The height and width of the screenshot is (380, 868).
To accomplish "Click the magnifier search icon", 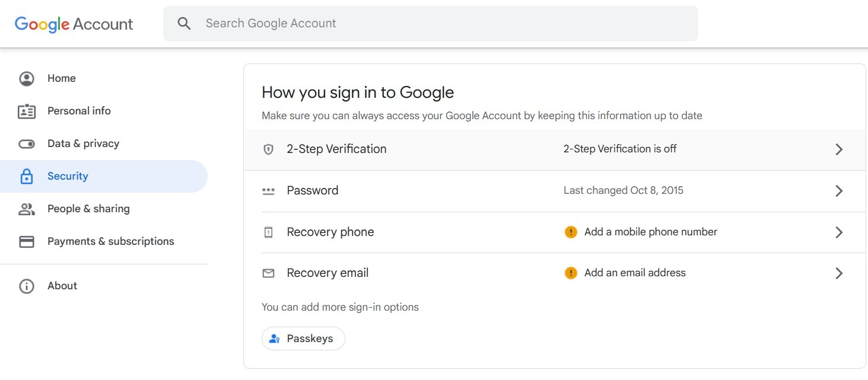I will [x=185, y=24].
